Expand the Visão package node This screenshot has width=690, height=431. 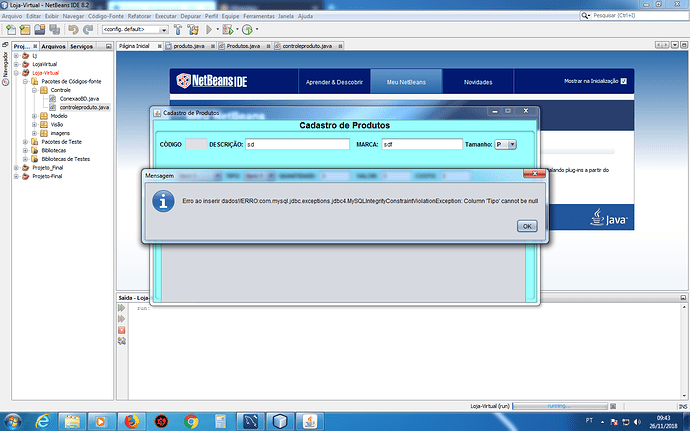coord(34,125)
